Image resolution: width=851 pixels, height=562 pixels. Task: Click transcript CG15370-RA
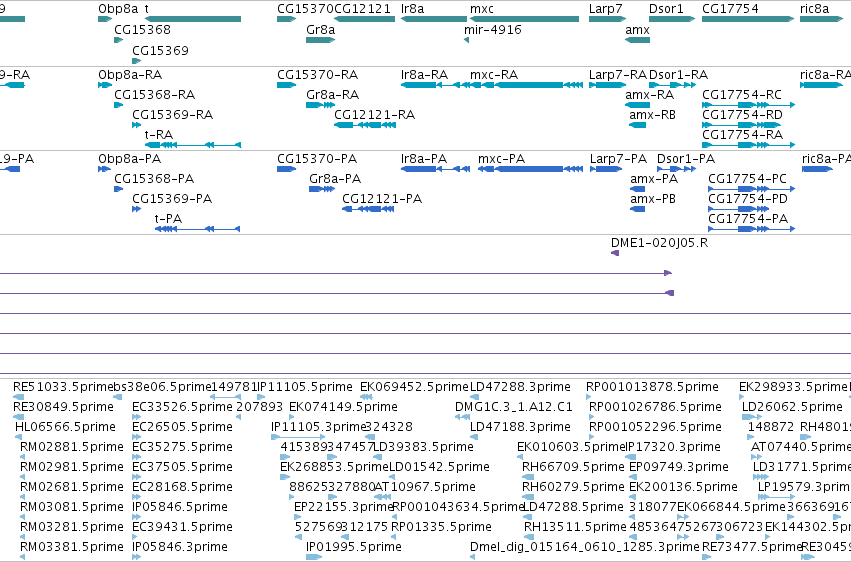pos(317,75)
